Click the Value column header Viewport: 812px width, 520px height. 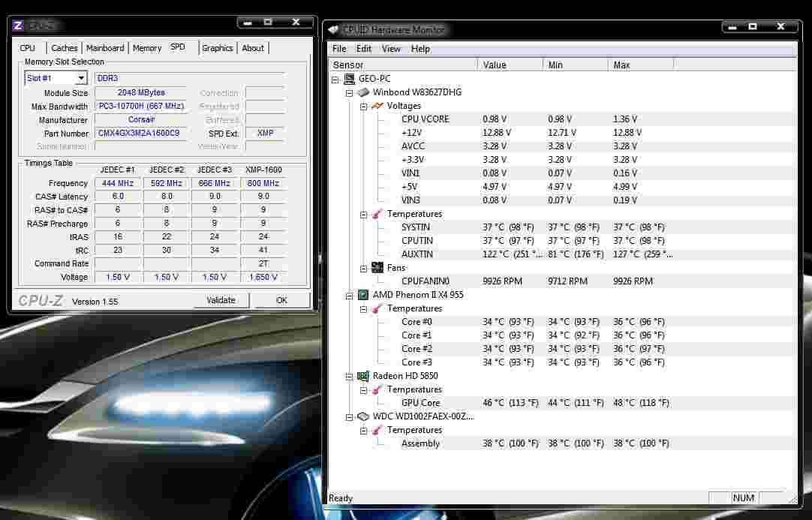[x=510, y=65]
